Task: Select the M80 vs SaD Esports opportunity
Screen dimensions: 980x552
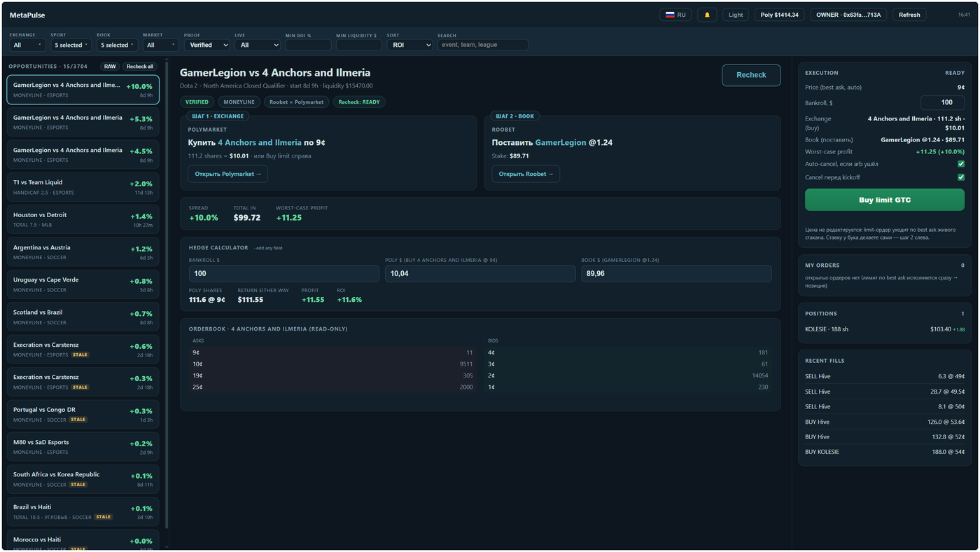Action: pyautogui.click(x=83, y=447)
